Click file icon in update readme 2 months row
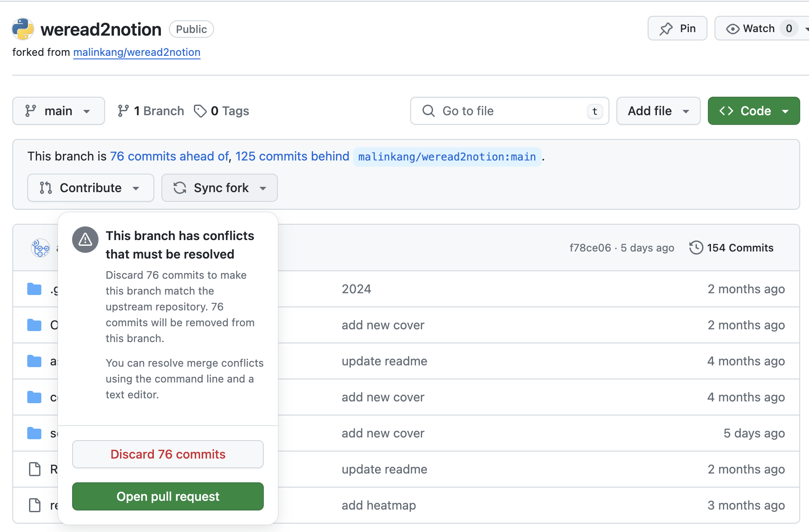This screenshot has height=532, width=809. (x=34, y=469)
